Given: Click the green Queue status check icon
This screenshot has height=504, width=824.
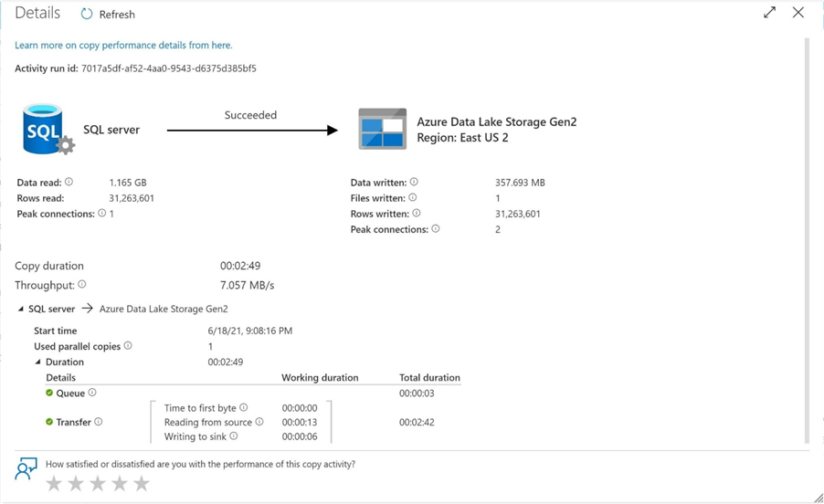Looking at the screenshot, I should (x=49, y=393).
